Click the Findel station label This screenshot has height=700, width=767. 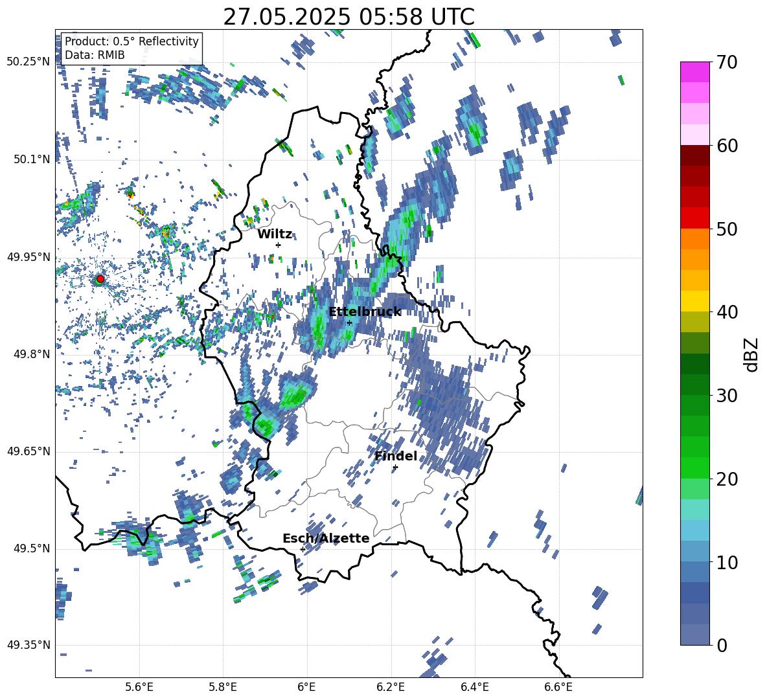tap(396, 456)
